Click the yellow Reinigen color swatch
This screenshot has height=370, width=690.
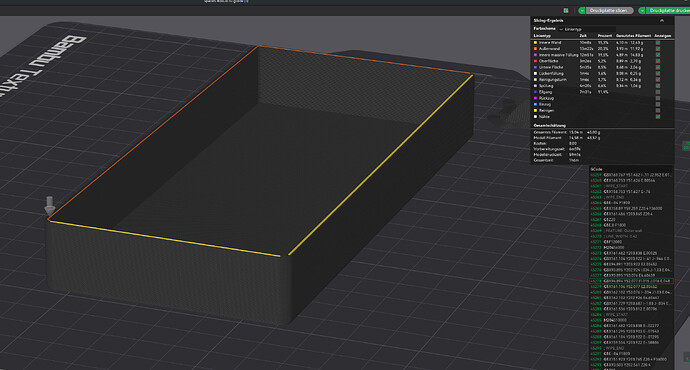click(535, 110)
